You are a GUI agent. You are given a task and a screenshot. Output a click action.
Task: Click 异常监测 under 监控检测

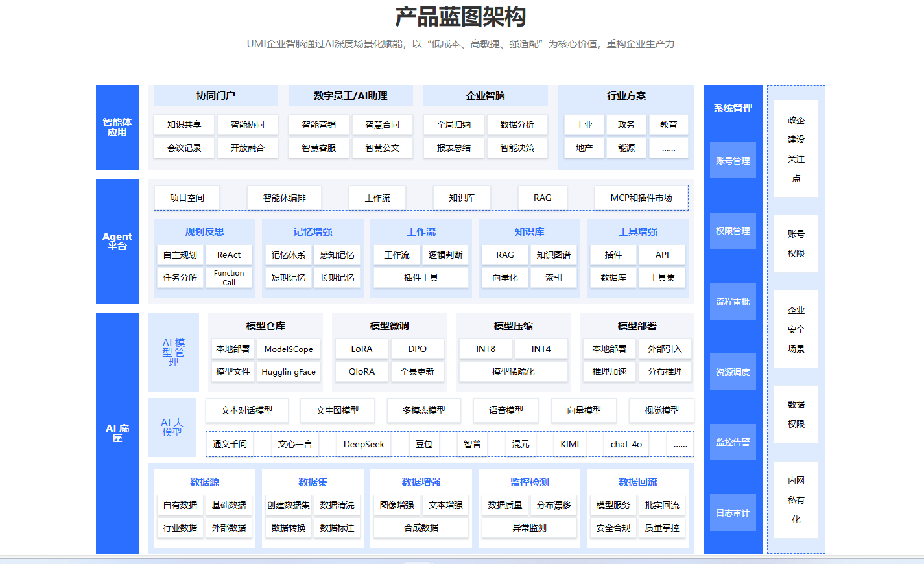529,528
